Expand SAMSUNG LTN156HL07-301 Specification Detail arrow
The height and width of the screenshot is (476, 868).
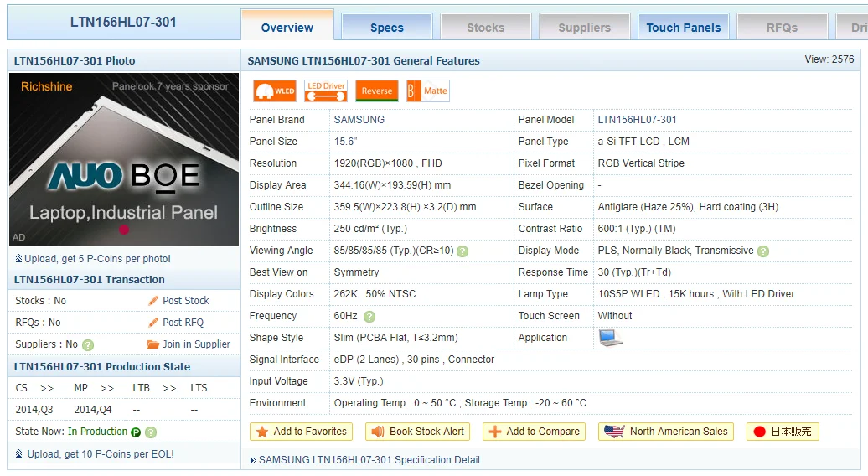tap(253, 461)
